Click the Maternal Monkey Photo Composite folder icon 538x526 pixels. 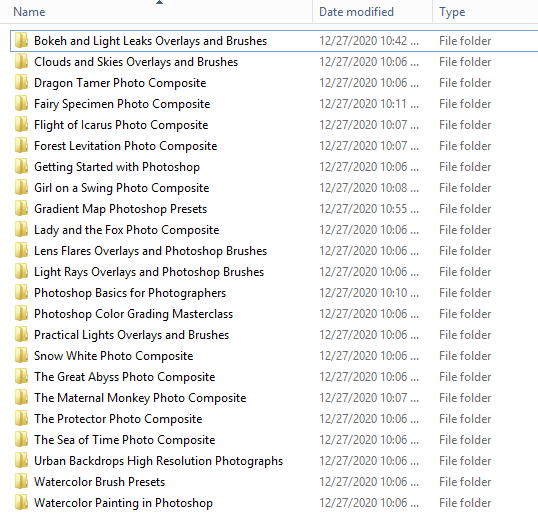click(21, 397)
